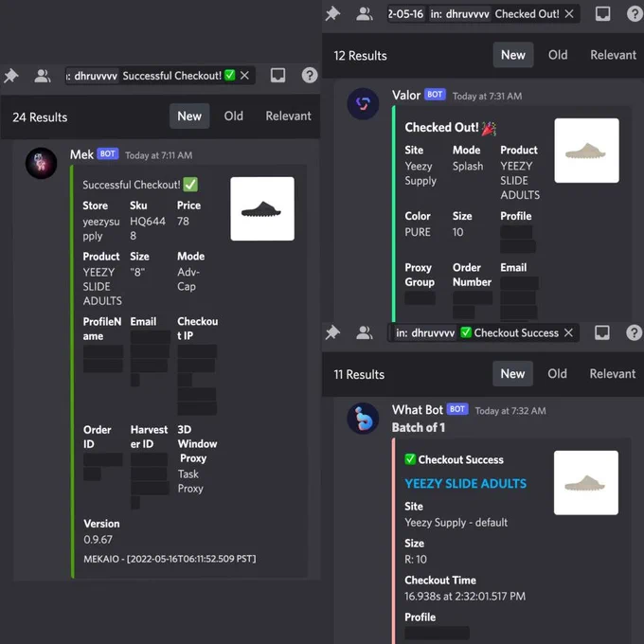Select New tab in 12 Results panel

513,55
